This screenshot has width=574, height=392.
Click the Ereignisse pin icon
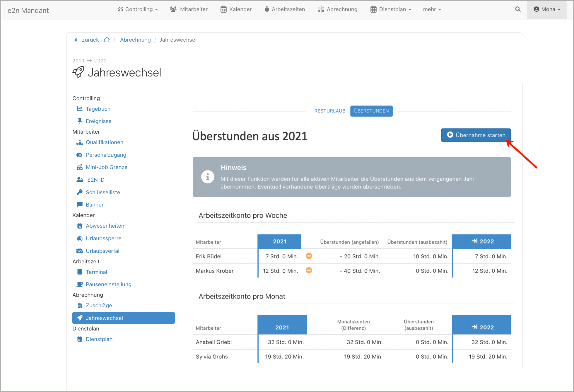79,121
